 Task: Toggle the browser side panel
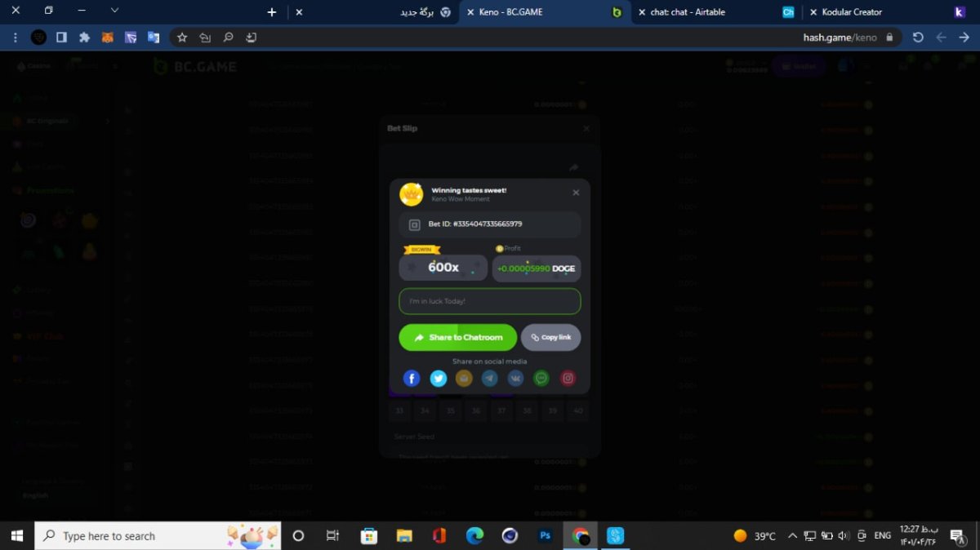[61, 38]
